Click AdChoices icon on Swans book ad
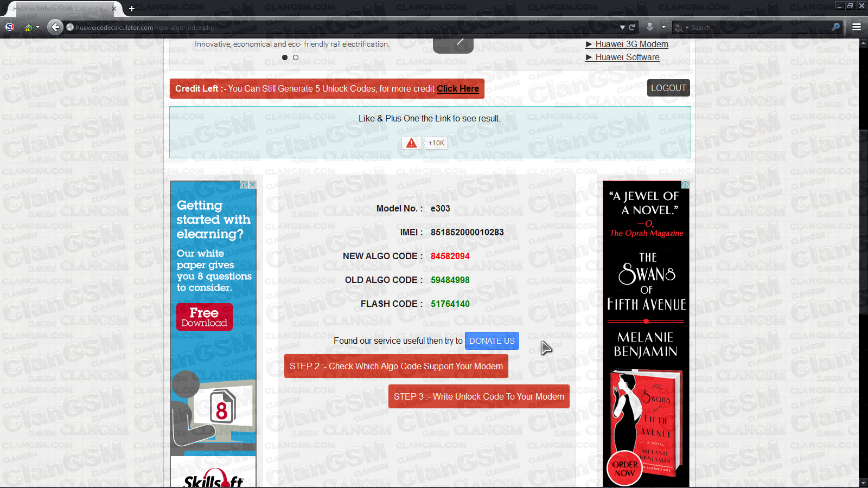The height and width of the screenshot is (488, 868). (x=685, y=185)
